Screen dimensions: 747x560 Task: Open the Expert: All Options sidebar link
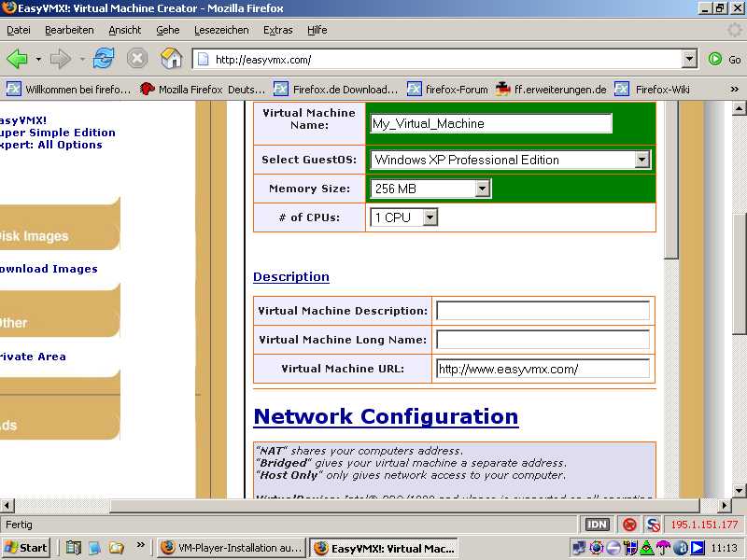coord(51,145)
